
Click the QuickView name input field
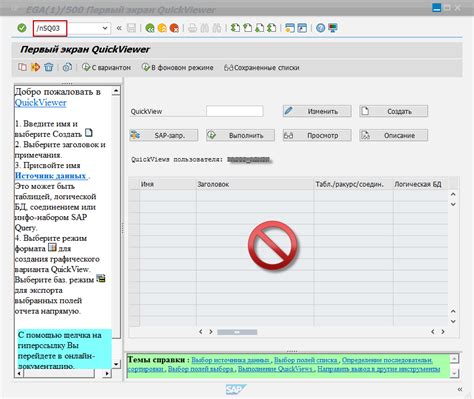(x=235, y=111)
